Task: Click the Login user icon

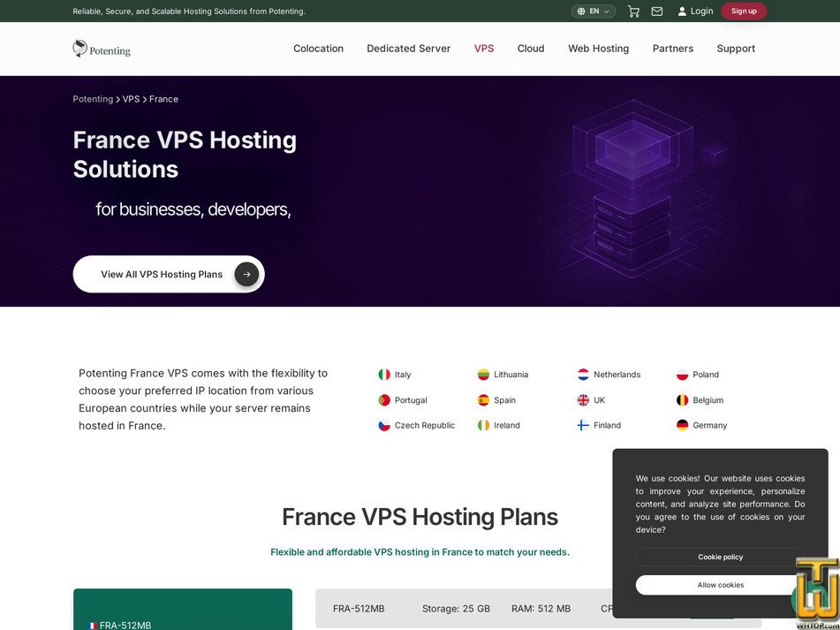Action: pos(682,11)
